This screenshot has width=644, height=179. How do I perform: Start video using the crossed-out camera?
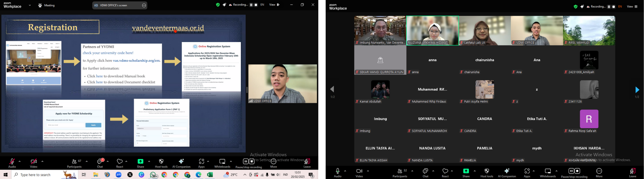pos(34,163)
